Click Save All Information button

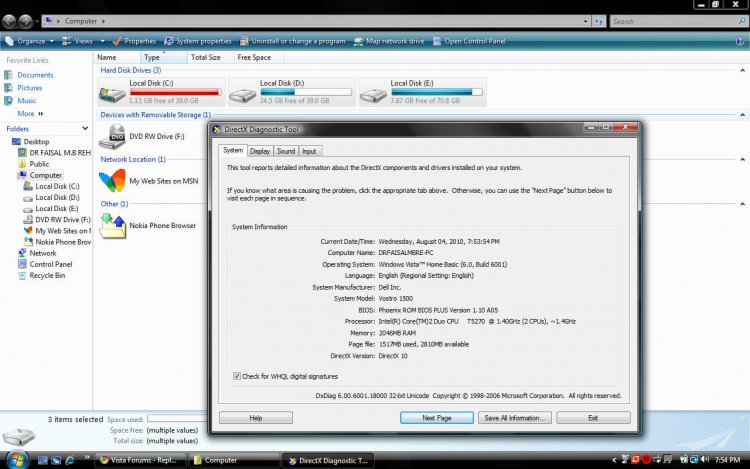[x=515, y=418]
